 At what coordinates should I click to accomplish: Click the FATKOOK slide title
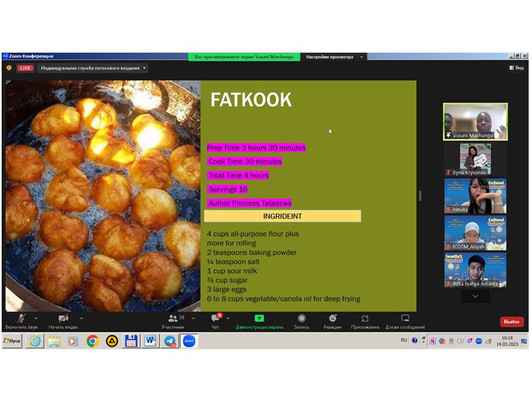tap(250, 100)
